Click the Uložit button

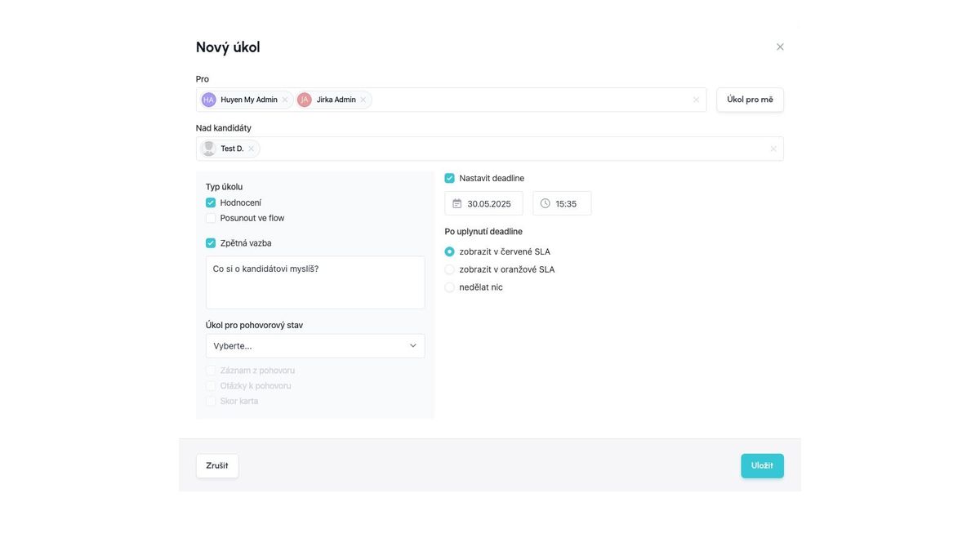[763, 466]
